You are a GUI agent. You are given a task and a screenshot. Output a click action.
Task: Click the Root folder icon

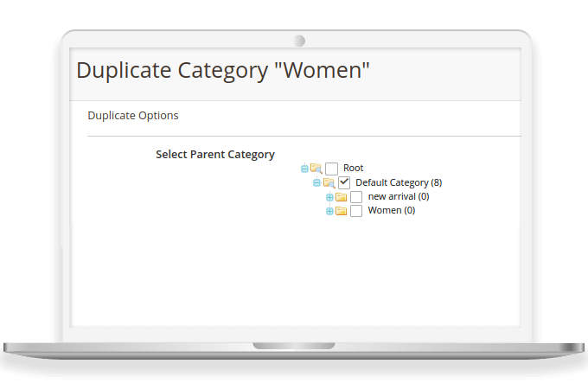tap(316, 169)
